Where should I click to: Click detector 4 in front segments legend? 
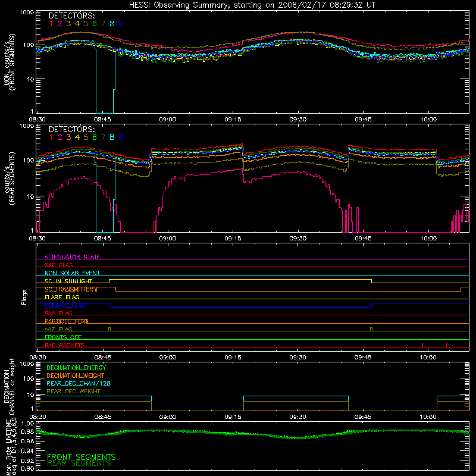tap(77, 23)
